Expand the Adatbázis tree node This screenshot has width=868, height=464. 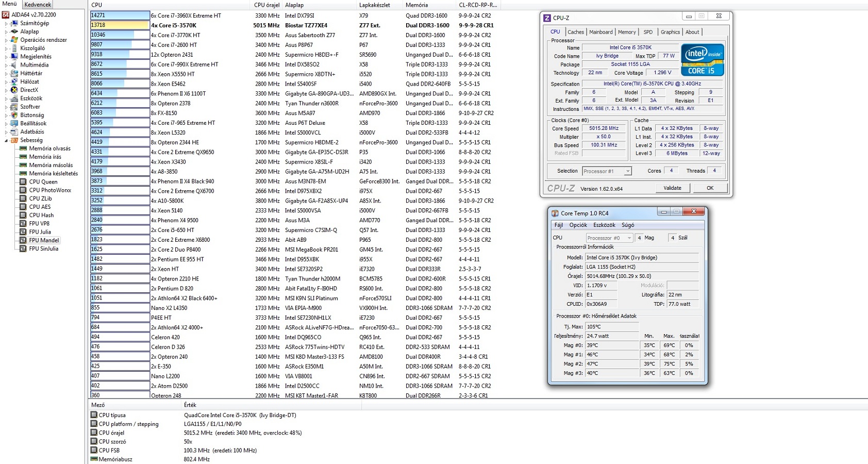(x=6, y=131)
